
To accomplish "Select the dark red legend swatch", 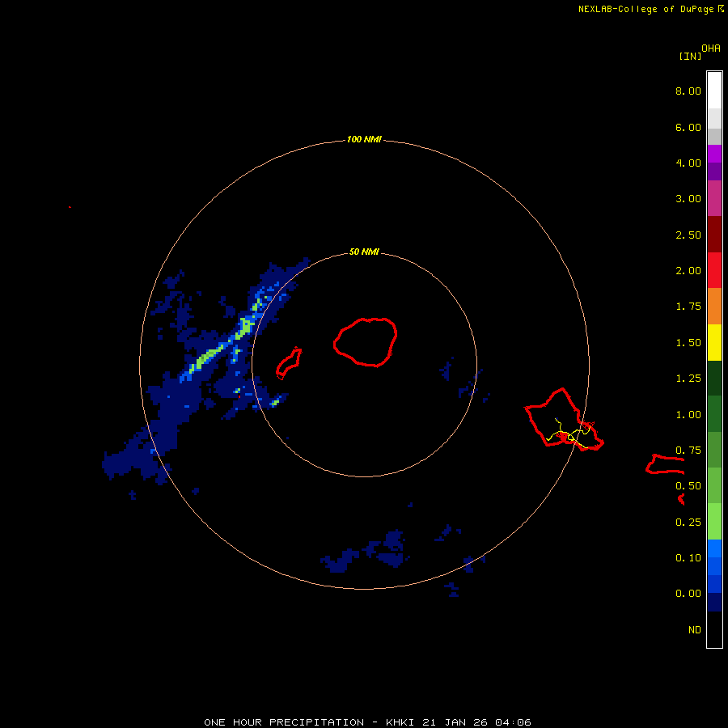I will (x=714, y=235).
